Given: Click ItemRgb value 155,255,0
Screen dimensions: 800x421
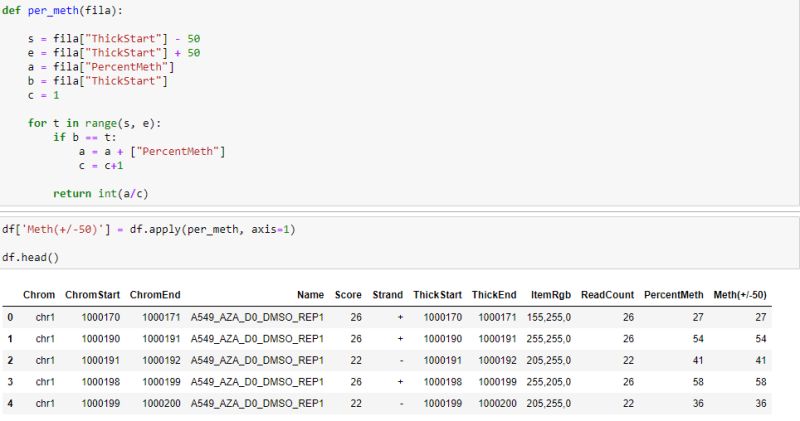Looking at the screenshot, I should pyautogui.click(x=549, y=317).
